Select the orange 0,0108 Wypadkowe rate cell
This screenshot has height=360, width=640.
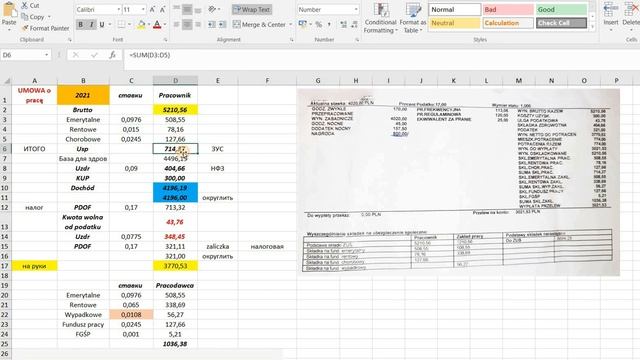click(x=131, y=315)
